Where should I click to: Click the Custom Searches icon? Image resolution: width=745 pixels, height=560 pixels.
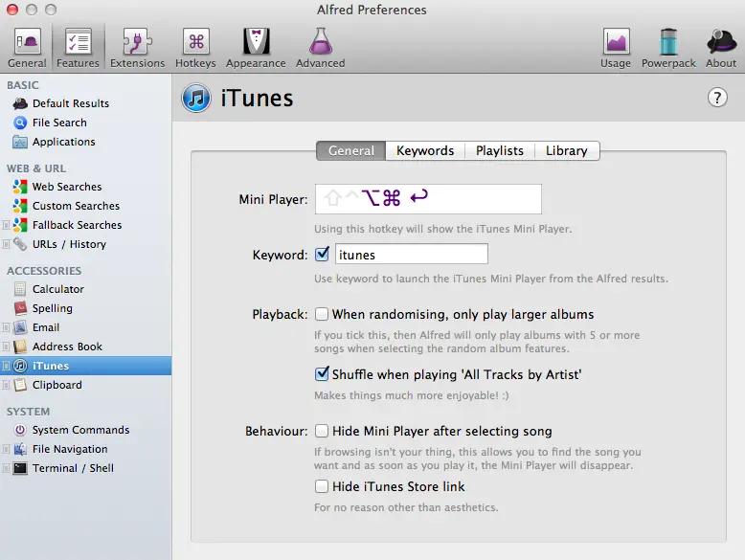20,206
